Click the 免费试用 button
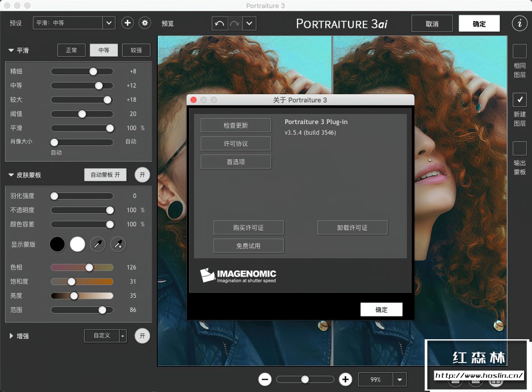This screenshot has width=532, height=392. pyautogui.click(x=248, y=246)
